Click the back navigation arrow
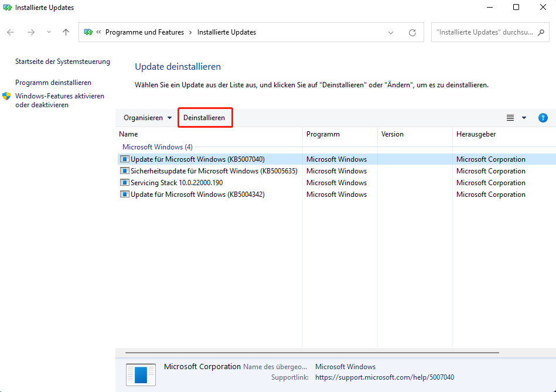The image size is (556, 392). pyautogui.click(x=11, y=32)
